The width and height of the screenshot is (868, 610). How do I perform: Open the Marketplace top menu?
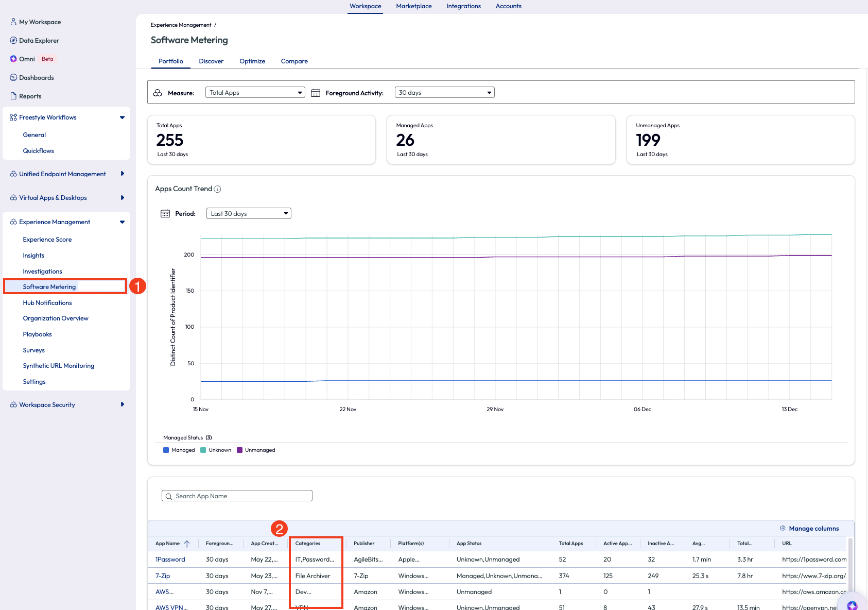413,6
